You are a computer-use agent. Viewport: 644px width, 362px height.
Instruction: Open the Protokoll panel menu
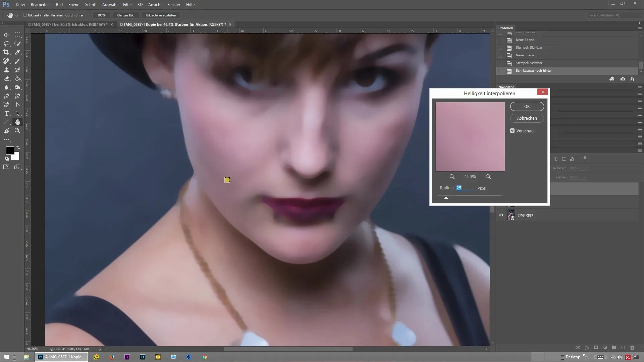[640, 28]
